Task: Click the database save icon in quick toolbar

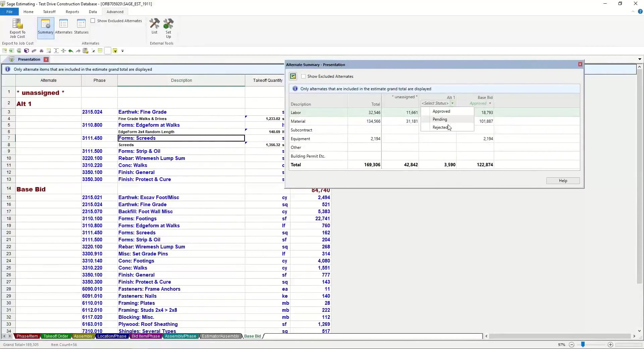Action: (x=19, y=51)
